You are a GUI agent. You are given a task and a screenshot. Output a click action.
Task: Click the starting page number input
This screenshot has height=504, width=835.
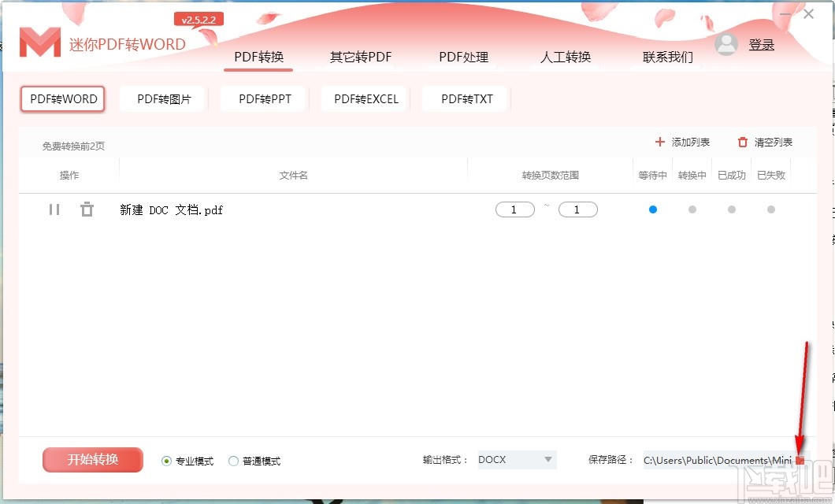(x=514, y=209)
